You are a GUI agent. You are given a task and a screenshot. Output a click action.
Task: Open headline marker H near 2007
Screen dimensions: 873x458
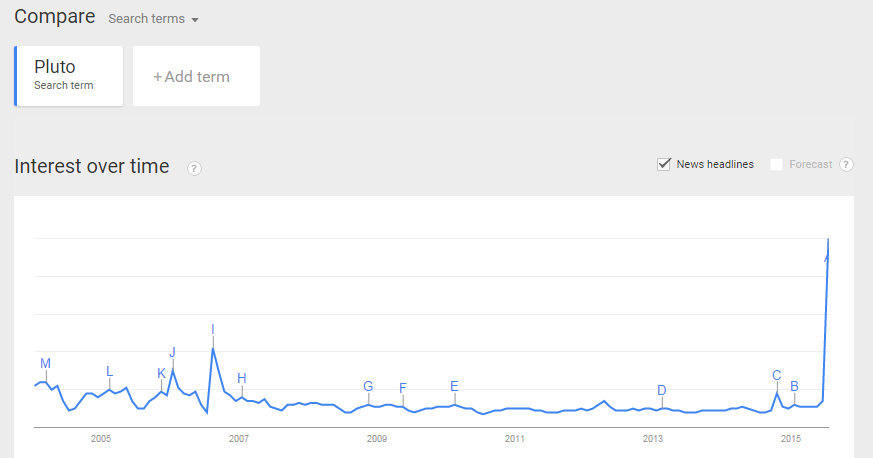pyautogui.click(x=242, y=378)
